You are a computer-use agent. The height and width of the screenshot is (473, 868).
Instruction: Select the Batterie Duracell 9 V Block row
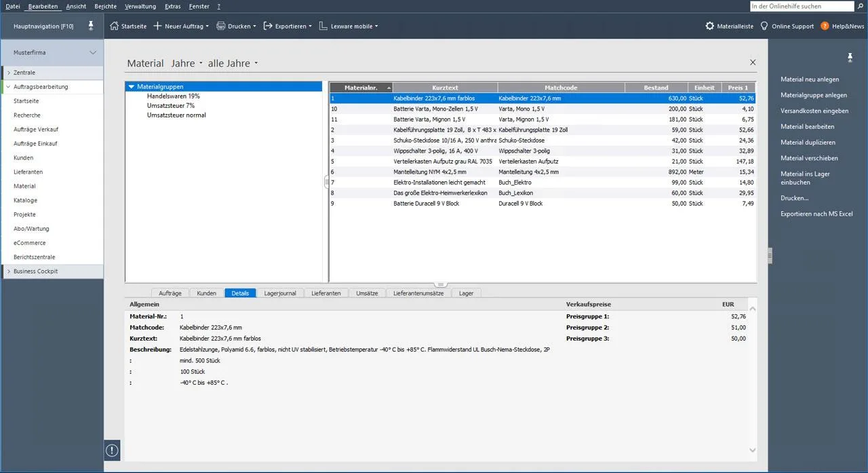542,204
